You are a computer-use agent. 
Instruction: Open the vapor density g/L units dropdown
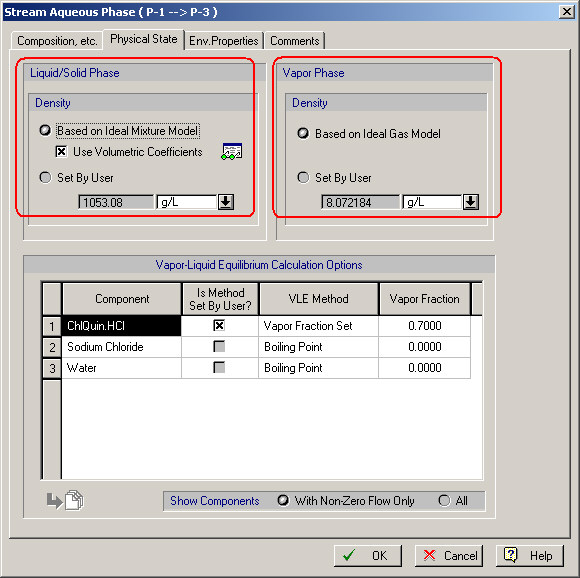click(x=471, y=202)
